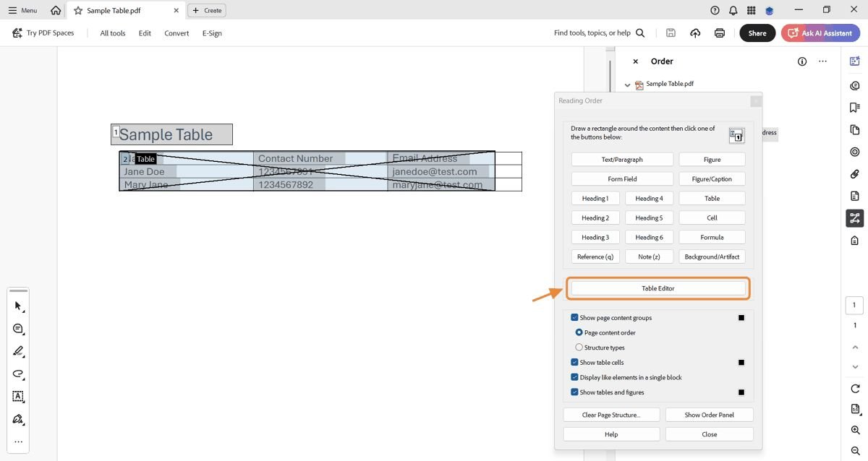Uncheck Show table cells
Viewport: 868px width, 461px height.
(x=574, y=363)
